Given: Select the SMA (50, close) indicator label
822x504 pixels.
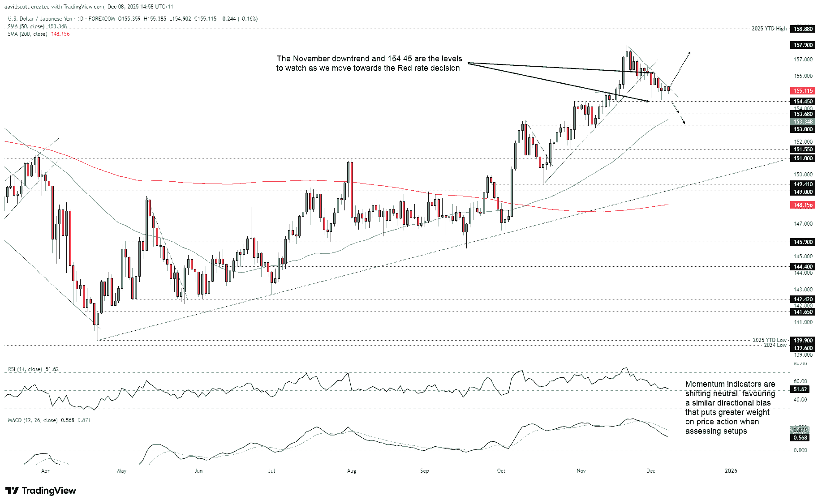Looking at the screenshot, I should click(27, 26).
